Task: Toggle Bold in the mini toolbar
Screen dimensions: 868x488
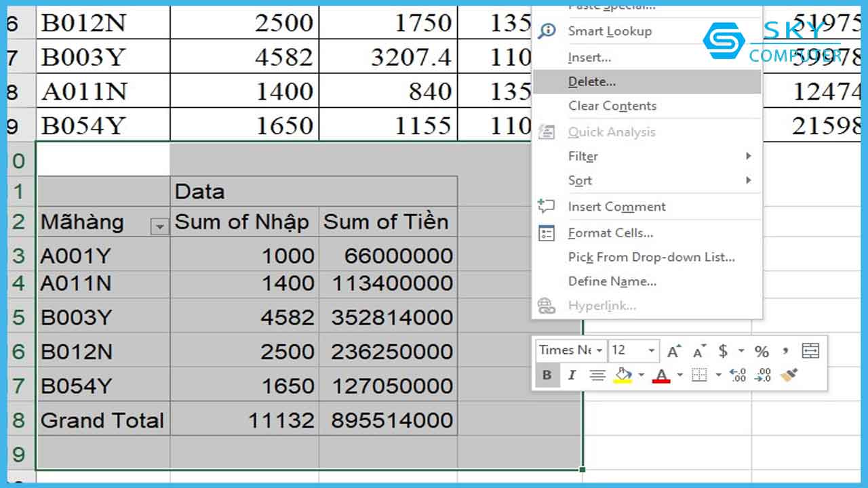Action: pyautogui.click(x=547, y=375)
